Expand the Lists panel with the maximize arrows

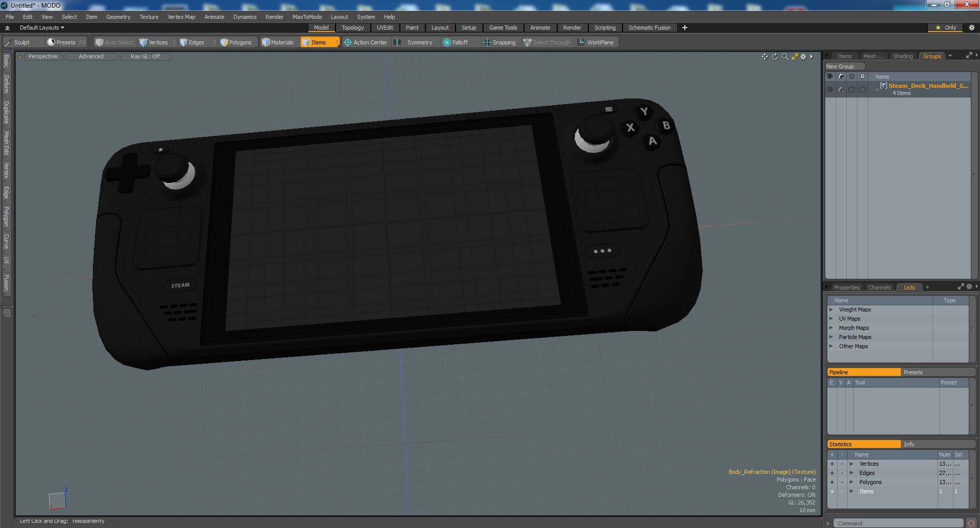961,287
